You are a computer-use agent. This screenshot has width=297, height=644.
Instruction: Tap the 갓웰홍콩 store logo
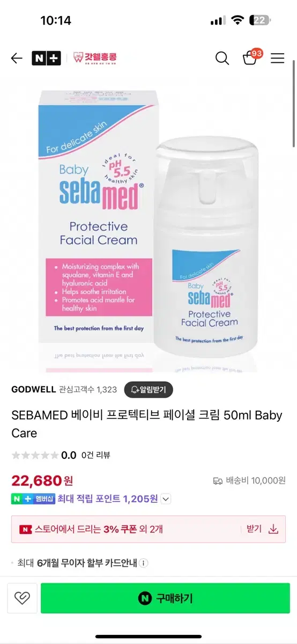pos(95,58)
